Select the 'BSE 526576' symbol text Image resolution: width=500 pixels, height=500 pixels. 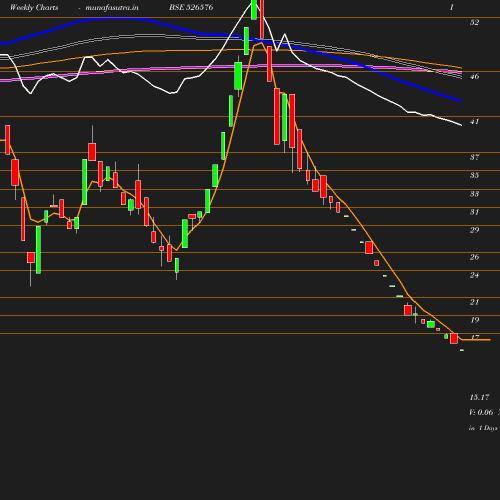click(191, 7)
